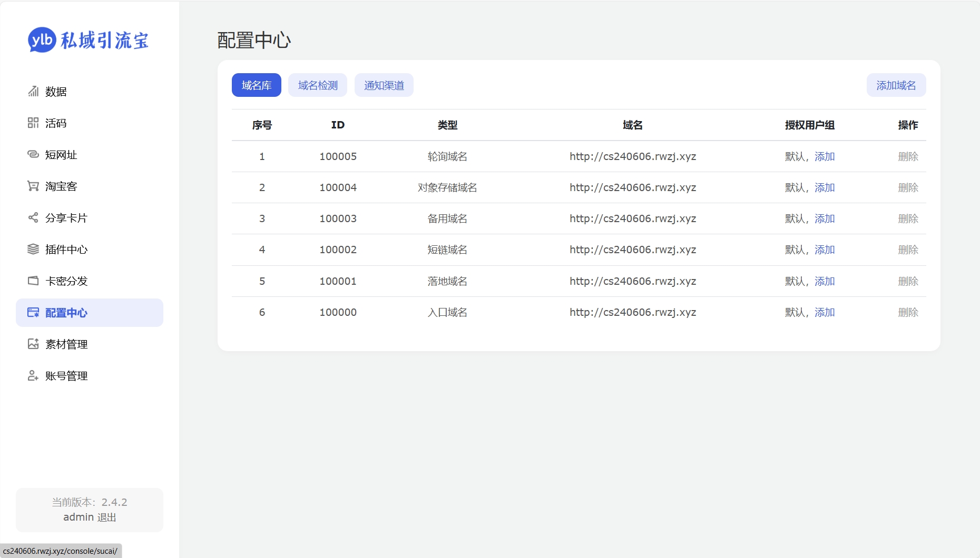
Task: Open the 通知渠道 tab
Action: pyautogui.click(x=384, y=85)
